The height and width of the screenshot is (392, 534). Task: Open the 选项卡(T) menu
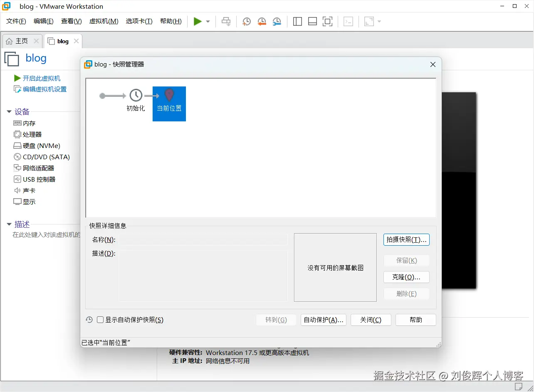pos(139,21)
